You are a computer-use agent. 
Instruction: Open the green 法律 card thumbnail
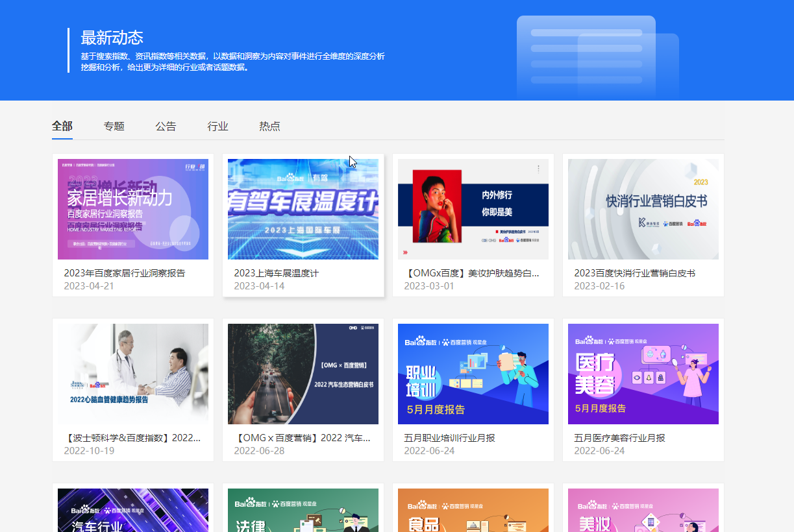(303, 510)
